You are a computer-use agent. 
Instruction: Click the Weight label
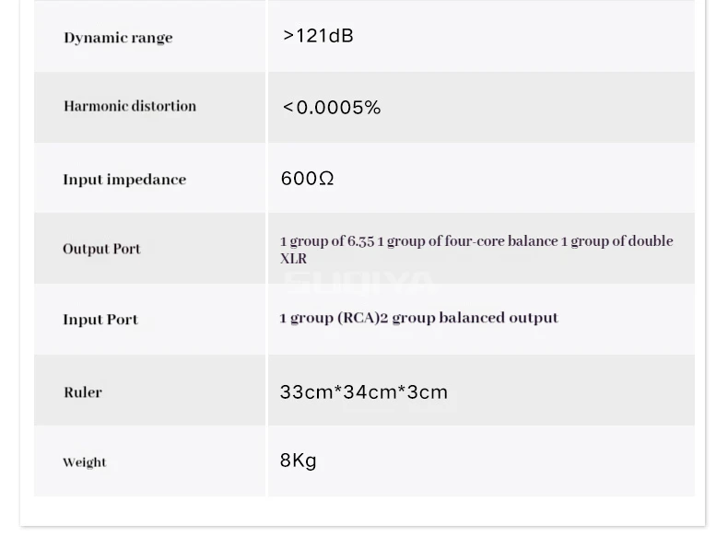85,462
